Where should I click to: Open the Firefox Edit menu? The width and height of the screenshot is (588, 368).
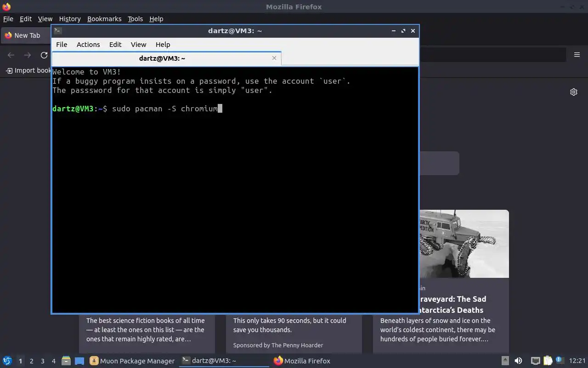(x=26, y=19)
